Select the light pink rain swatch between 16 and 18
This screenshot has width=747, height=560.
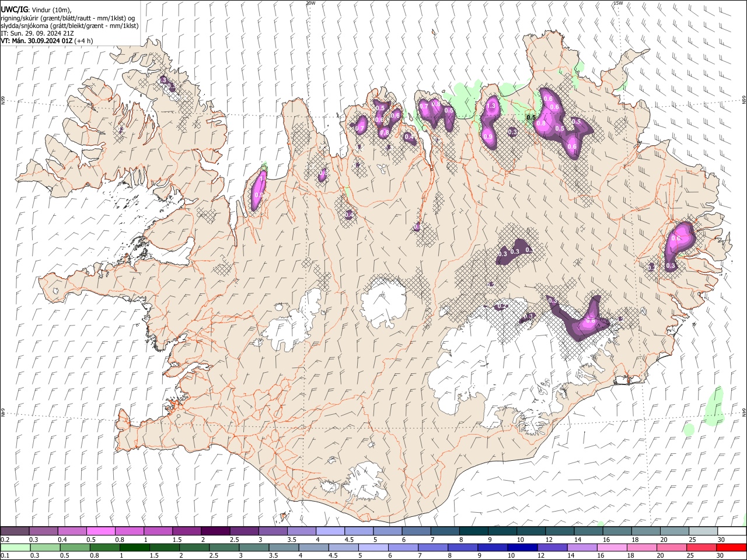(x=612, y=547)
